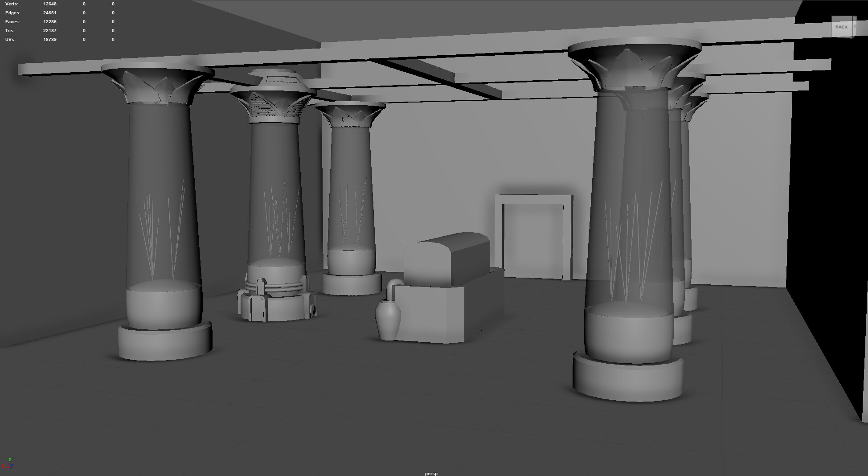Select the round base of front-right column
This screenshot has width=868, height=476.
pyautogui.click(x=627, y=379)
